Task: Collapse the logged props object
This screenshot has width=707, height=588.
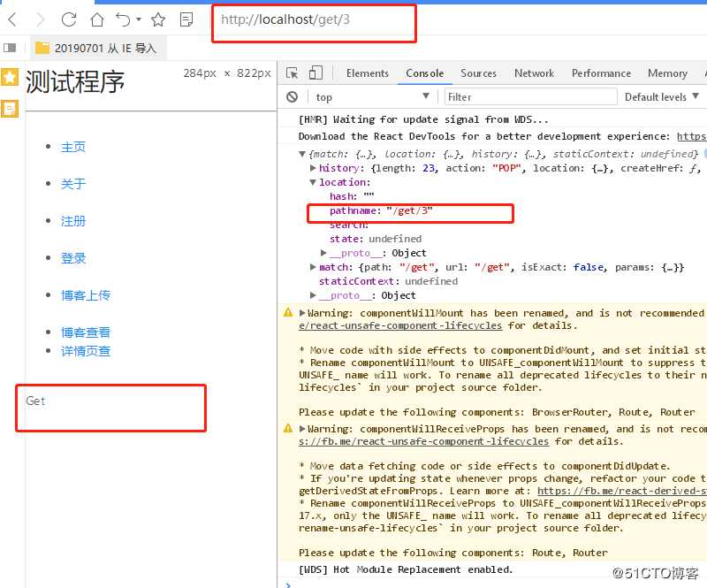Action: point(302,155)
